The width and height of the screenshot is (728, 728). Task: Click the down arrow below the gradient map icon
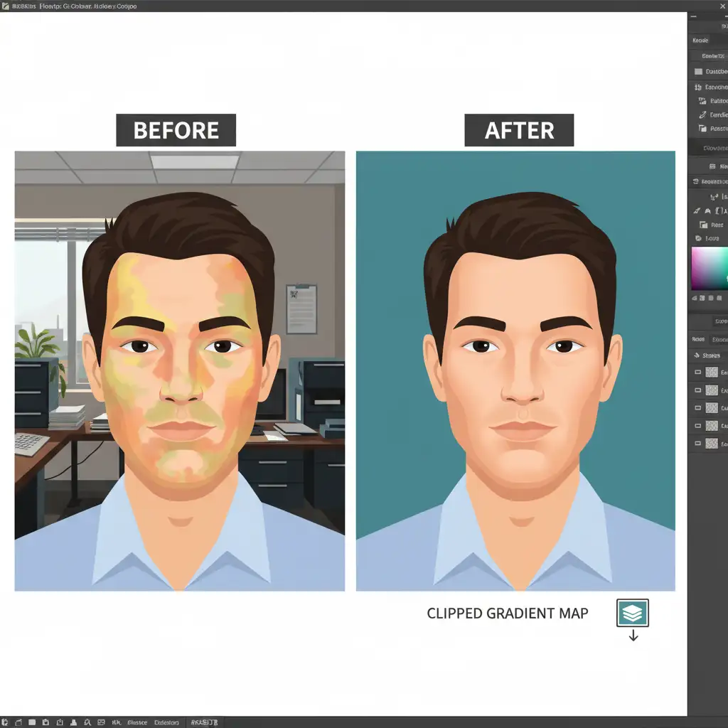point(633,636)
